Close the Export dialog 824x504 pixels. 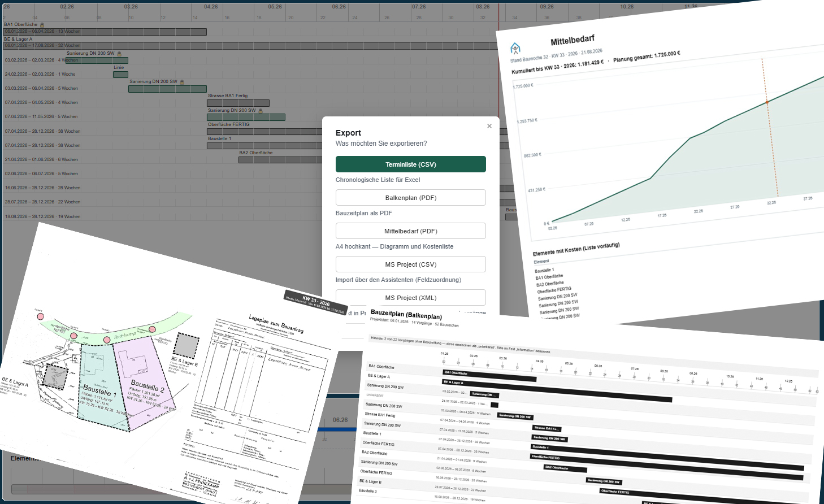pos(489,126)
